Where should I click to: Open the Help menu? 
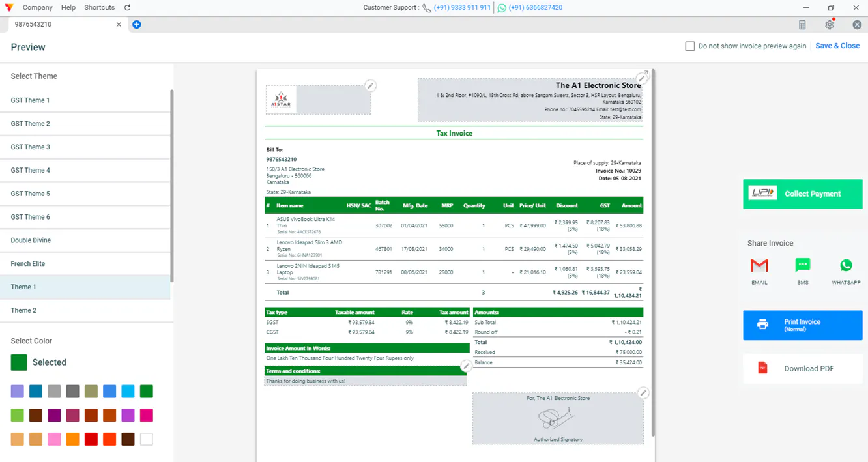click(68, 8)
